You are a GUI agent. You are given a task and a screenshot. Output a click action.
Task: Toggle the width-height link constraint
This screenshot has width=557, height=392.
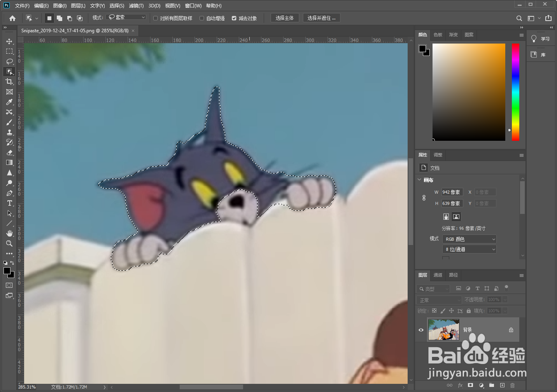click(424, 198)
